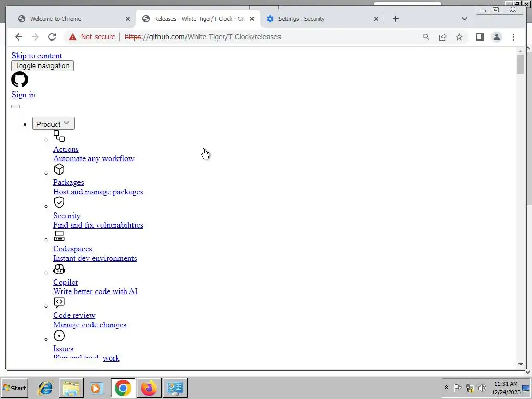The image size is (532, 399).
Task: Go back using the browser back arrow
Action: (19, 37)
